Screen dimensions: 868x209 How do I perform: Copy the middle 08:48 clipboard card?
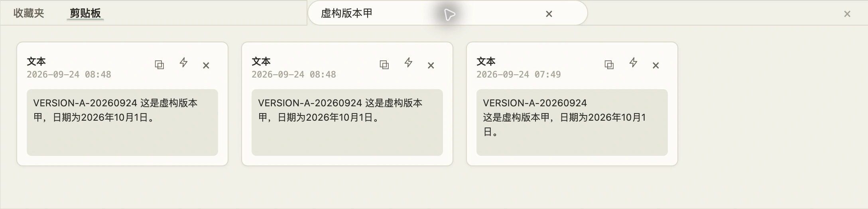[x=384, y=65]
